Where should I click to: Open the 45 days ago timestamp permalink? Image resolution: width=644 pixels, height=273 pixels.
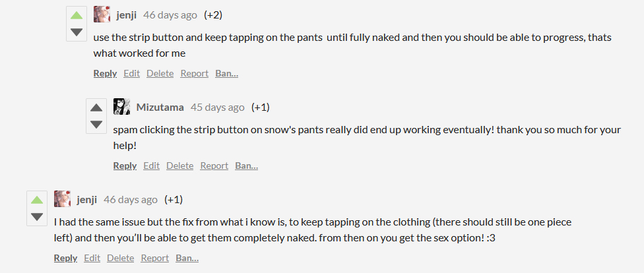coord(217,107)
